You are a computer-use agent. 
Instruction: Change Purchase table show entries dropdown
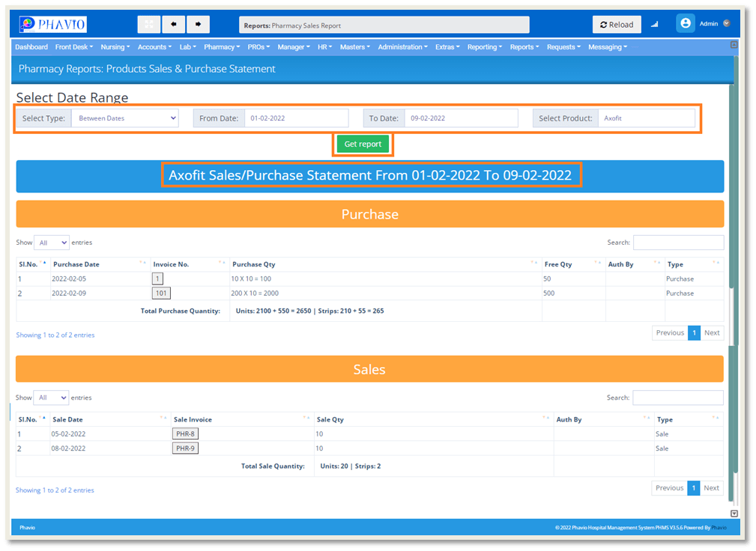[52, 243]
